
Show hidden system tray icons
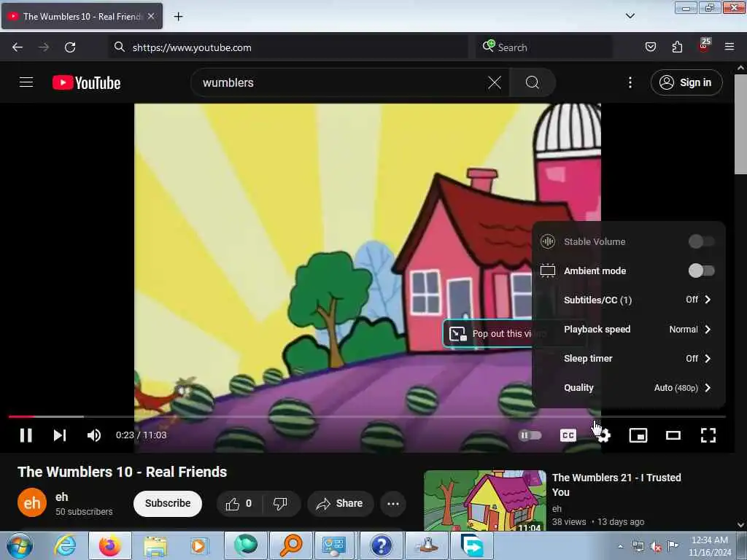[x=620, y=546]
